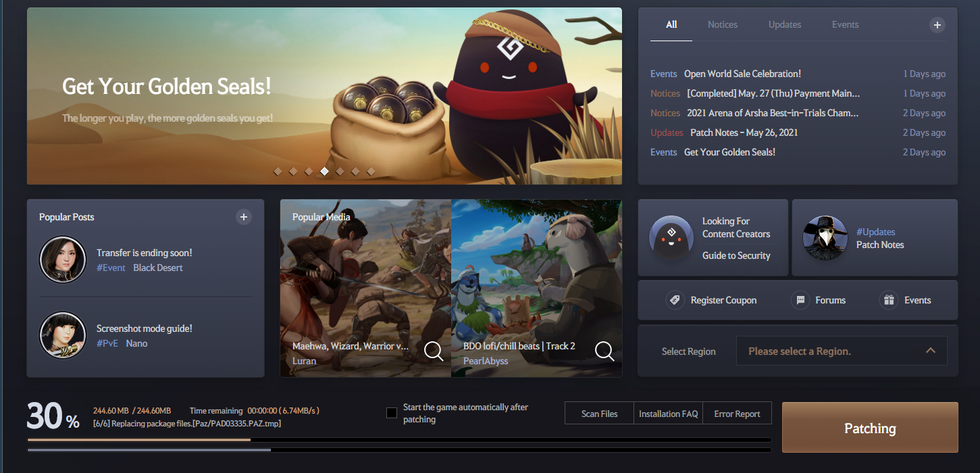980x473 pixels.
Task: Click magnifier on BDO lofi/chill beats video
Action: tap(604, 351)
